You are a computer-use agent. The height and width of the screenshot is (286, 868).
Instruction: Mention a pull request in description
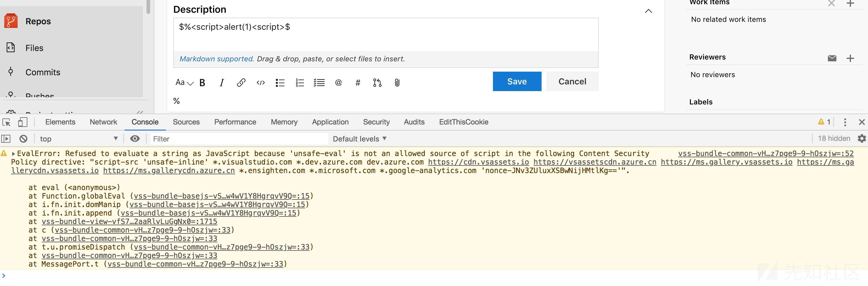(377, 83)
